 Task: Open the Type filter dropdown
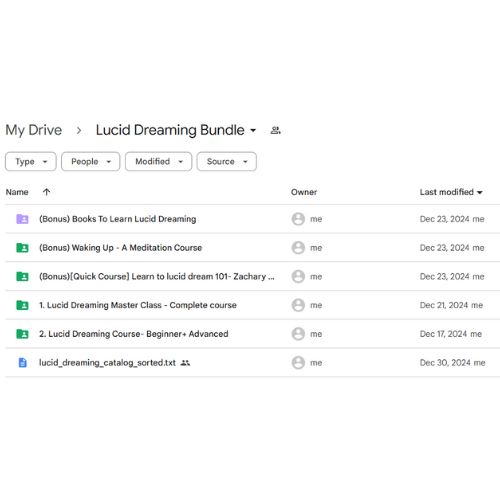pyautogui.click(x=31, y=162)
